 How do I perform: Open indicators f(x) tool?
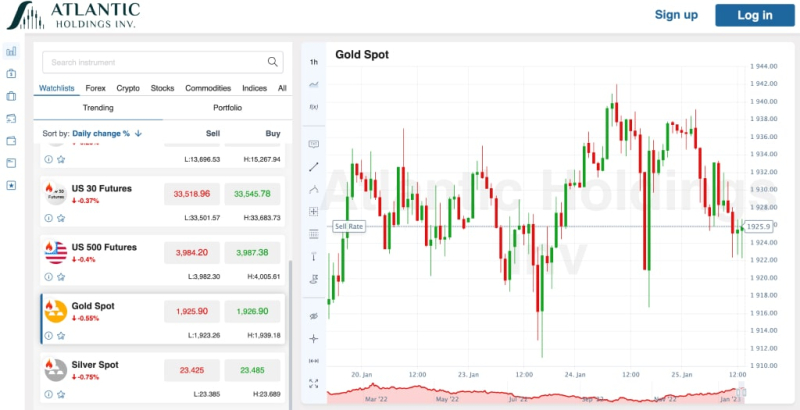click(x=314, y=107)
